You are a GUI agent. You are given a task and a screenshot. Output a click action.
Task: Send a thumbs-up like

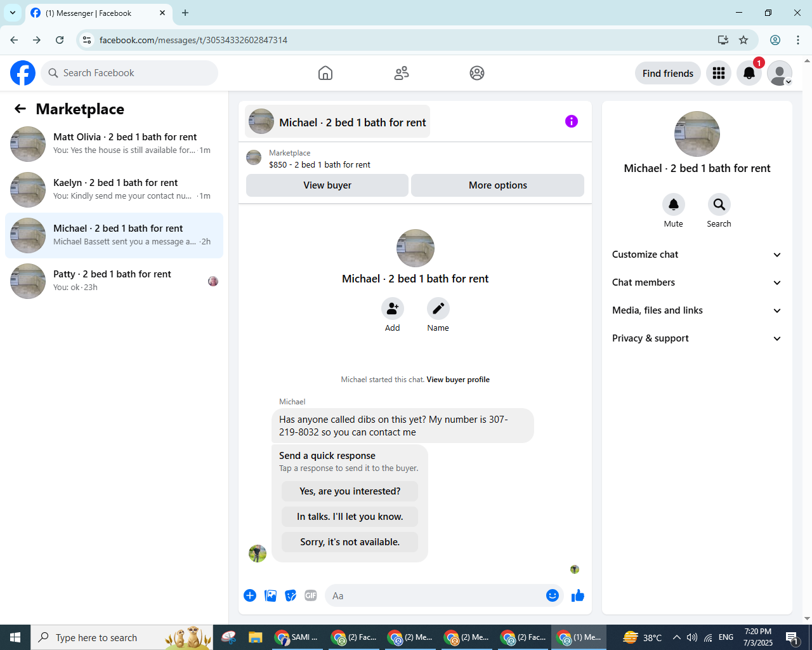pyautogui.click(x=578, y=595)
